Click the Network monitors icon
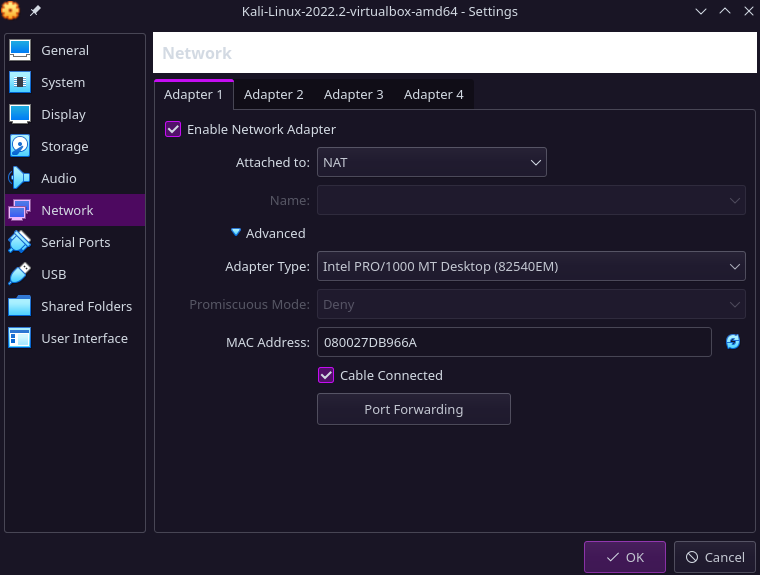Screen dimensions: 760x575 (20, 210)
